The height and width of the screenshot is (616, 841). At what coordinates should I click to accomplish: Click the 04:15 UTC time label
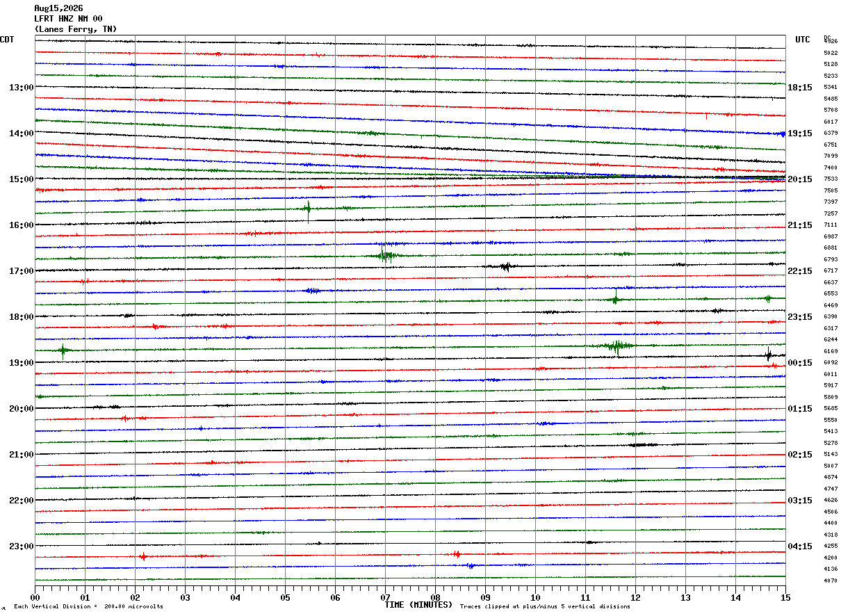pyautogui.click(x=800, y=546)
